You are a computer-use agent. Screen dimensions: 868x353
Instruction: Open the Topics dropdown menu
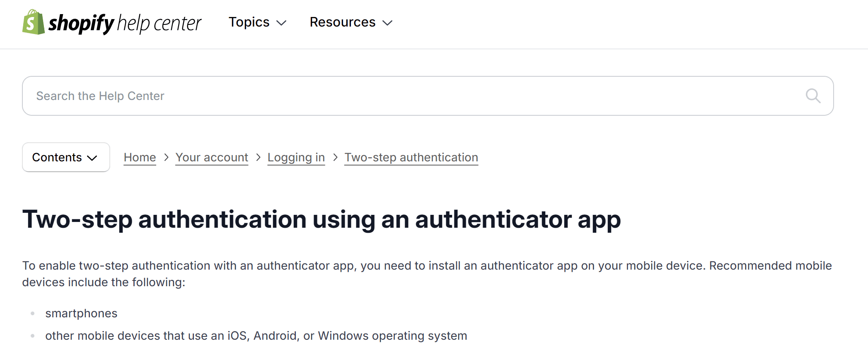coord(257,22)
